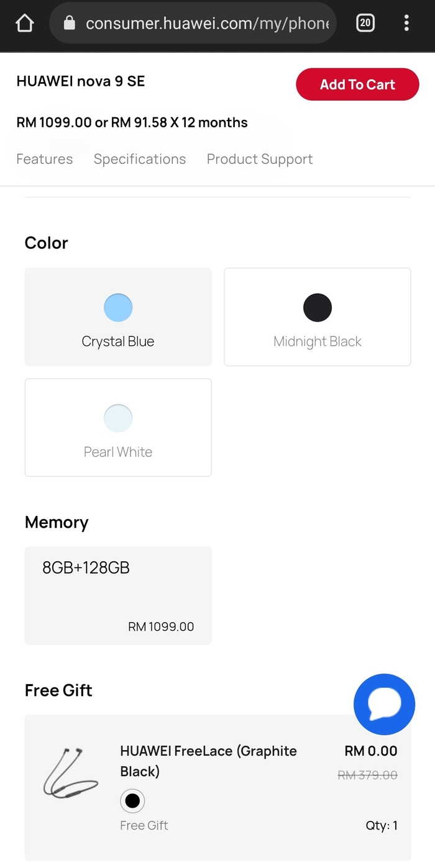Select the 8GB+128GB memory option
The height and width of the screenshot is (868, 435).
[x=118, y=595]
